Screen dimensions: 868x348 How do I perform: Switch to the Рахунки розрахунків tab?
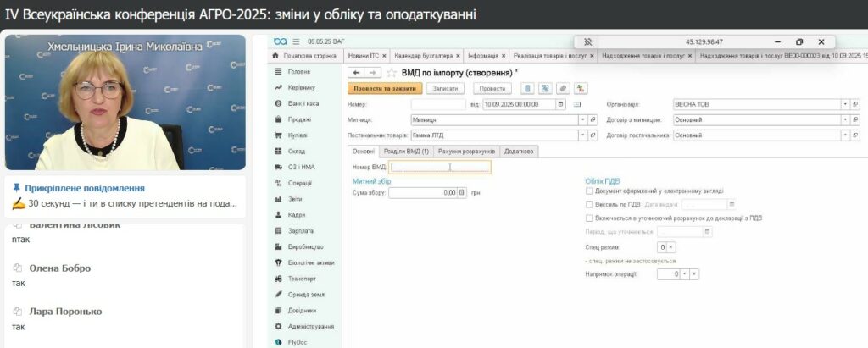click(466, 151)
